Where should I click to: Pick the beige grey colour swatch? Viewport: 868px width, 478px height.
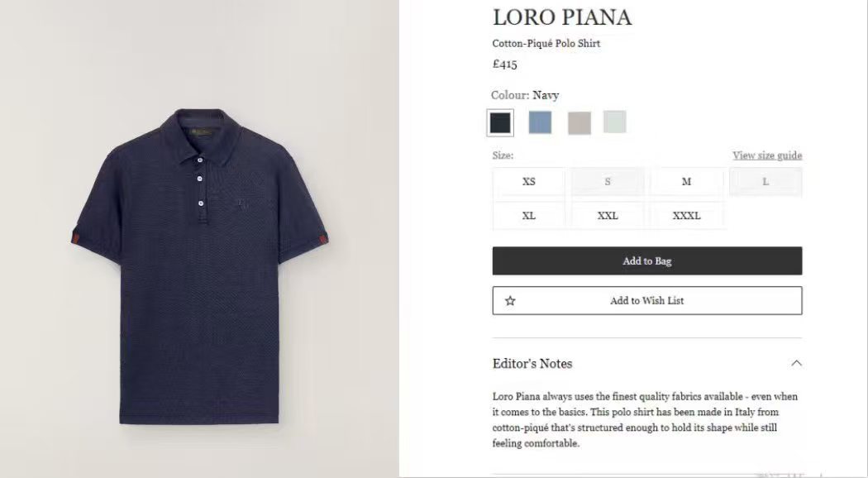[x=579, y=123]
